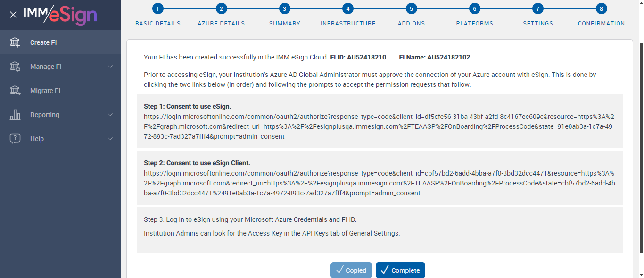The width and height of the screenshot is (644, 278).
Task: Go to step 7 circle, Settings
Action: click(538, 8)
